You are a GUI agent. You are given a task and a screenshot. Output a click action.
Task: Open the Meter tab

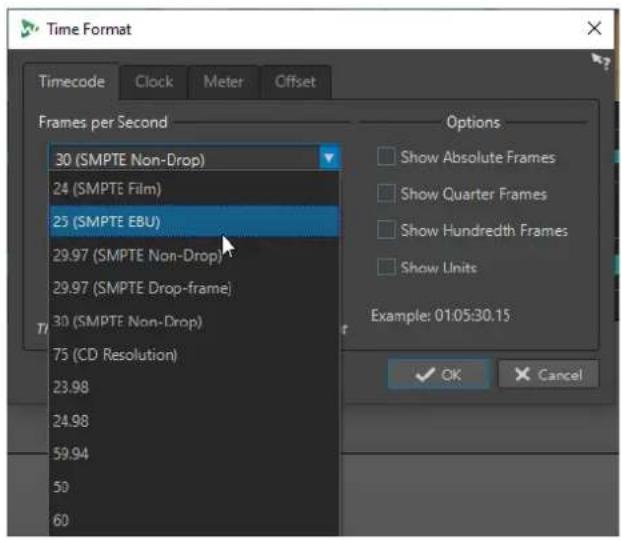click(223, 82)
